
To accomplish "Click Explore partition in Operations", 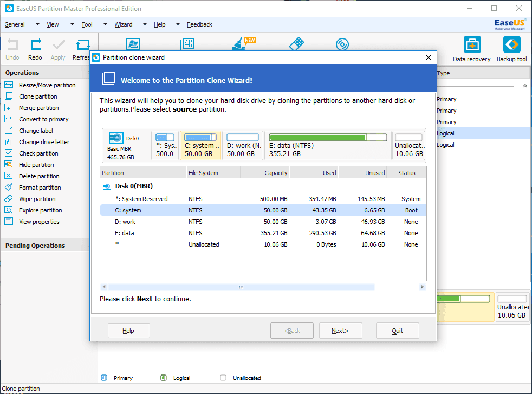I will pyautogui.click(x=41, y=210).
